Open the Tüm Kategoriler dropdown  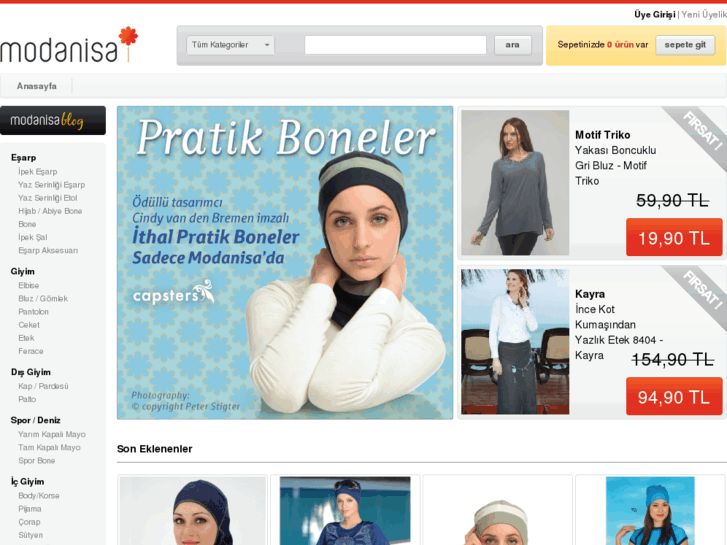(x=230, y=45)
